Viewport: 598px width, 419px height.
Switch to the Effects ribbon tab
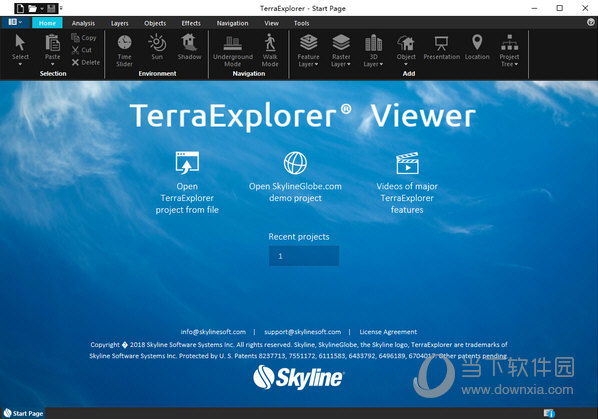pyautogui.click(x=191, y=23)
